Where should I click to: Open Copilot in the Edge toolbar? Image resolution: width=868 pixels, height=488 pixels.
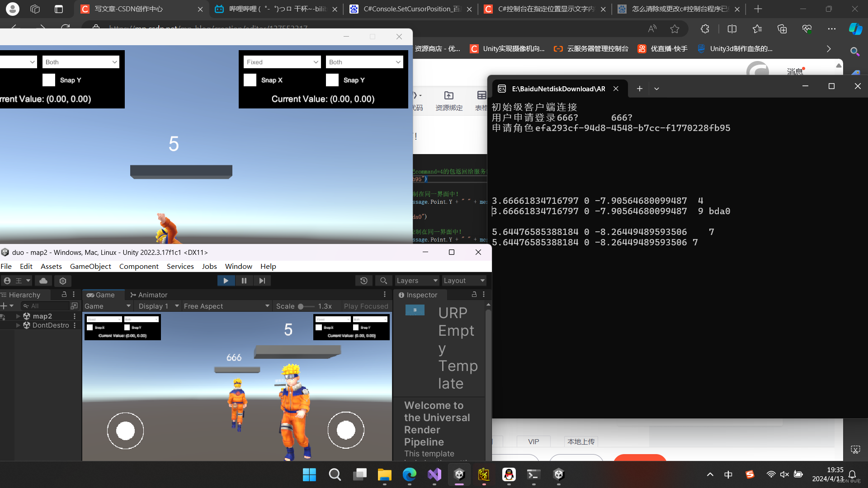(855, 28)
